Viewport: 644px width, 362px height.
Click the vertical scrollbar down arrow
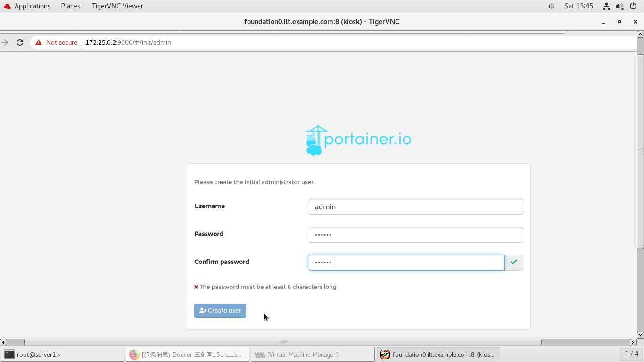640,335
